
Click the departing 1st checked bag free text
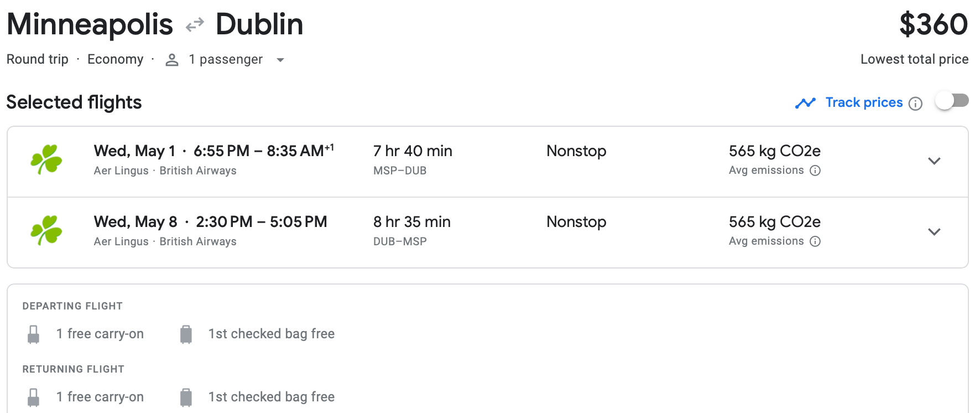pyautogui.click(x=271, y=334)
